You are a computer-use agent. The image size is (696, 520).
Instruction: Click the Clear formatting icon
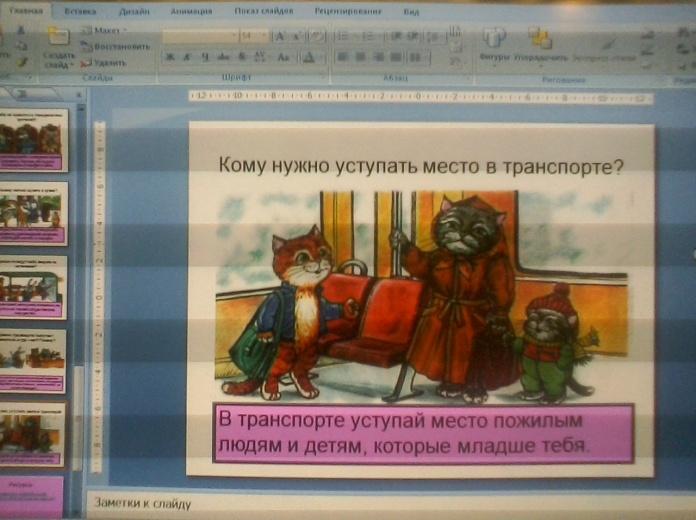pos(316,36)
